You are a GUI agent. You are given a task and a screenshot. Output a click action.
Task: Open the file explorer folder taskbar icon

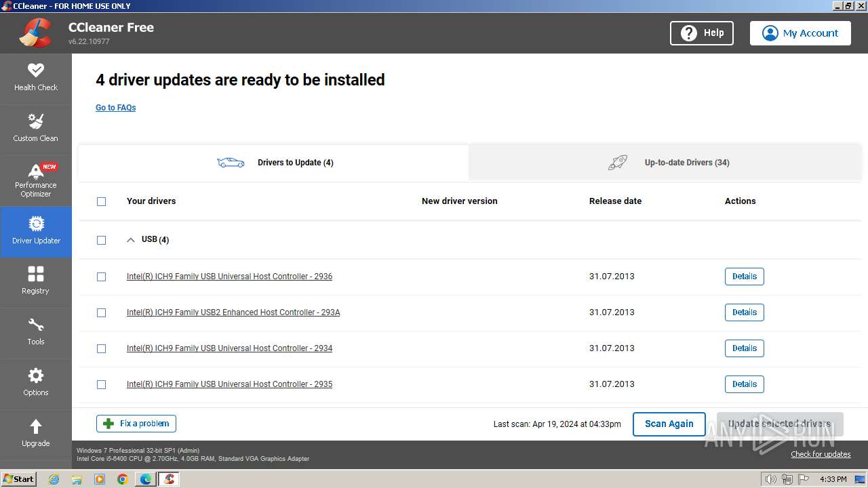pos(77,479)
